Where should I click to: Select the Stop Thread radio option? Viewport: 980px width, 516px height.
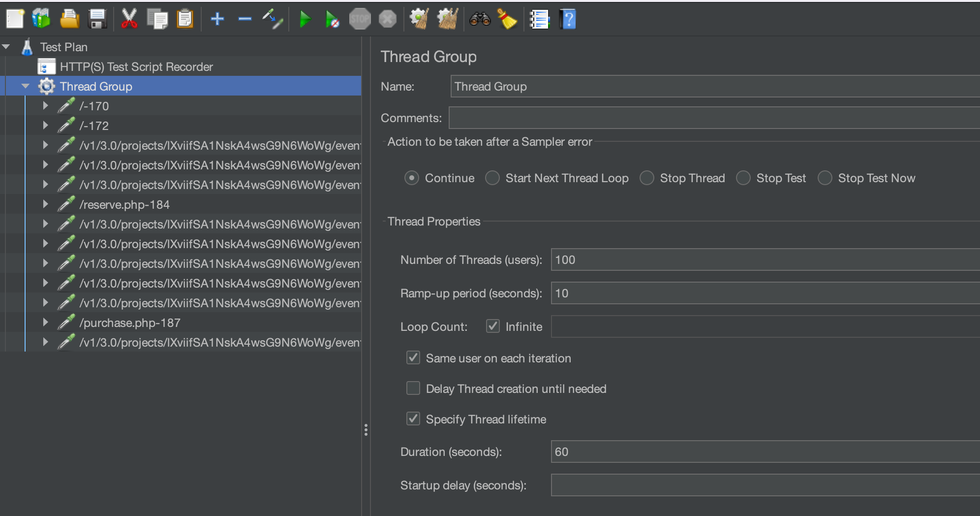pos(647,178)
